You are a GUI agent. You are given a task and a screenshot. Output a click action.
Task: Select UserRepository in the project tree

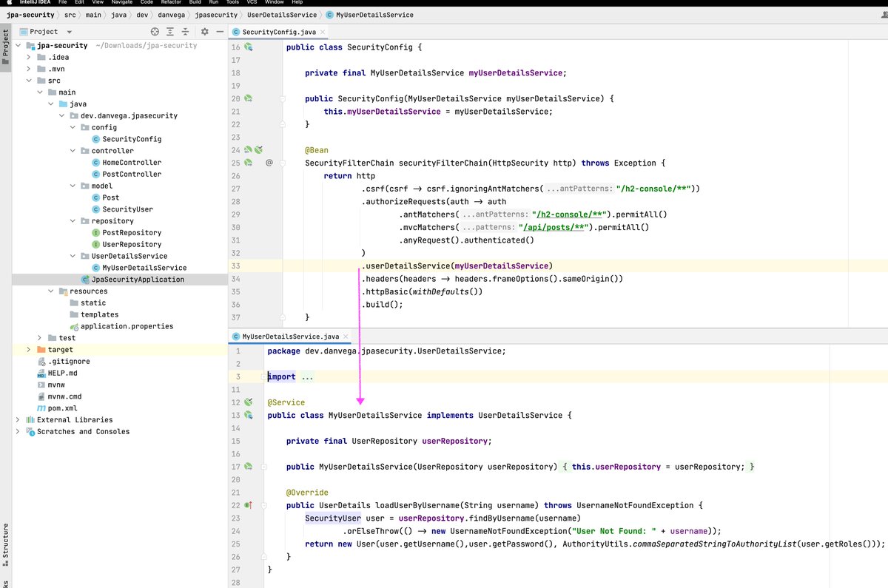132,245
